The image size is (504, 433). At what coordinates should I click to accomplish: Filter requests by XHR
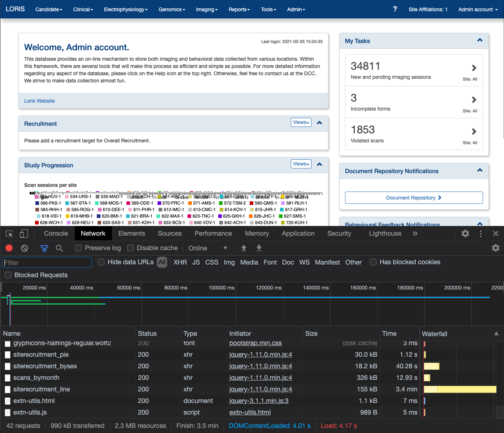coord(180,262)
